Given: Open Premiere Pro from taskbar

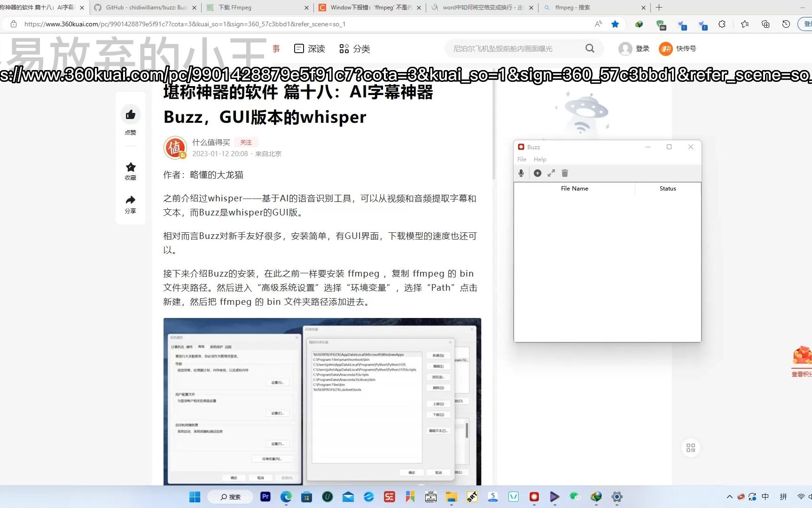Looking at the screenshot, I should coord(265,497).
